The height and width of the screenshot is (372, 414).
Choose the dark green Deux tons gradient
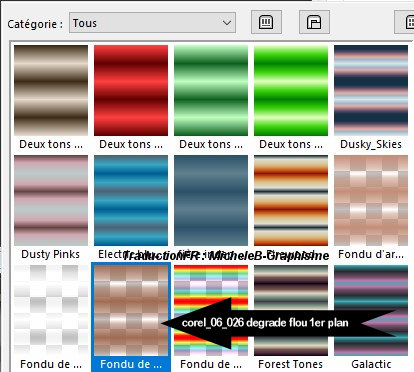pos(211,90)
